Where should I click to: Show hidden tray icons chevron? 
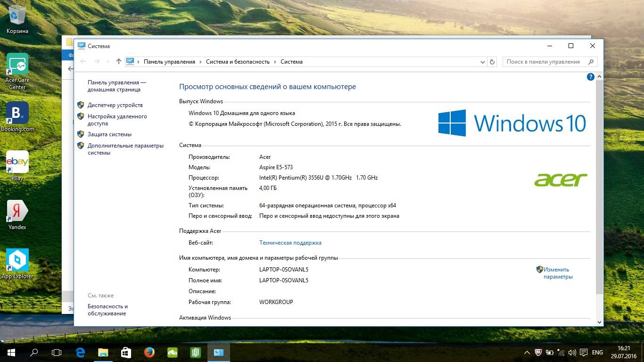tap(527, 352)
